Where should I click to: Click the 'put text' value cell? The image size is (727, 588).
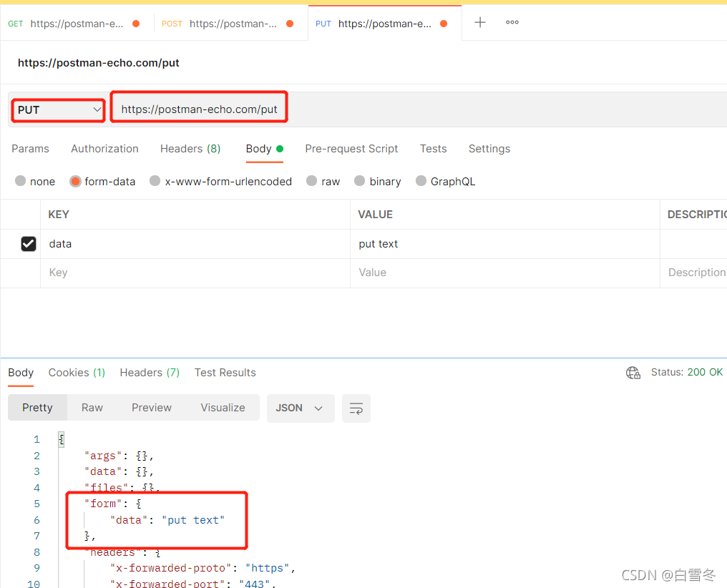(505, 244)
